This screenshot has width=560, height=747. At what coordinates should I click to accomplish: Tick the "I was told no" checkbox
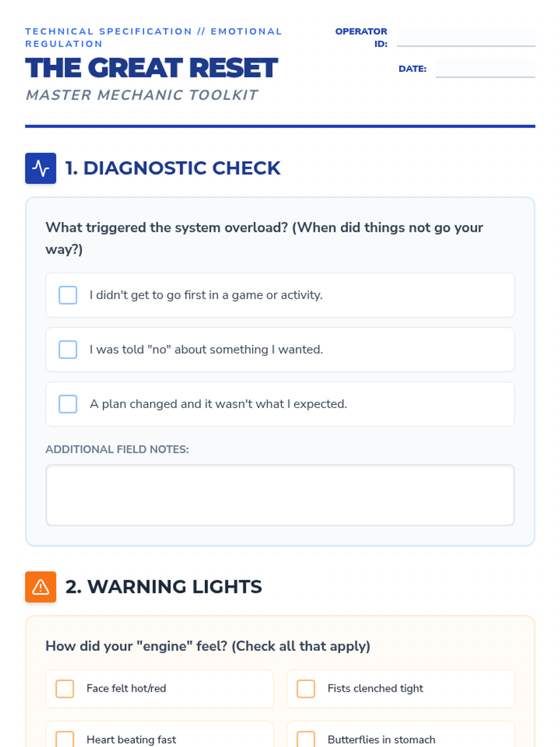tap(68, 350)
